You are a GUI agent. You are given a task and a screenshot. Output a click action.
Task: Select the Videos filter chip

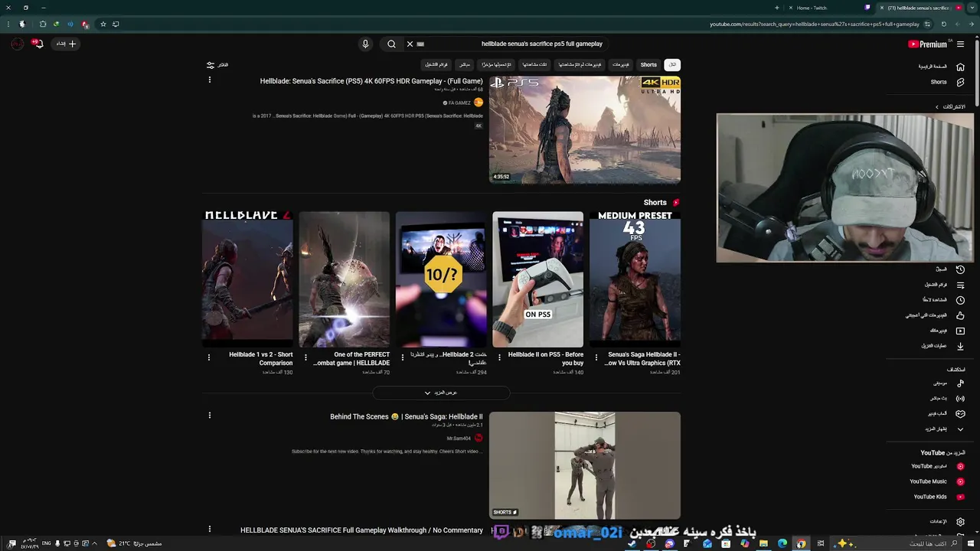pos(620,65)
